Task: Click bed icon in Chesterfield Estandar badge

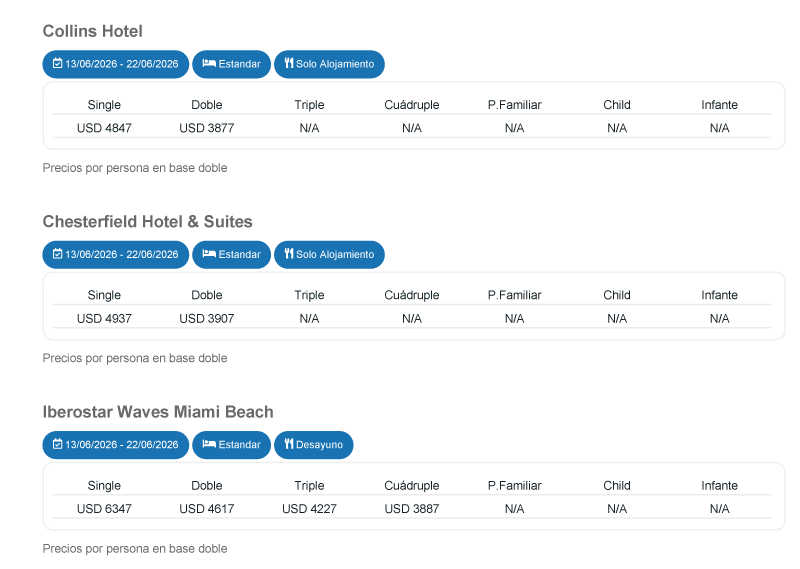Action: tap(209, 254)
